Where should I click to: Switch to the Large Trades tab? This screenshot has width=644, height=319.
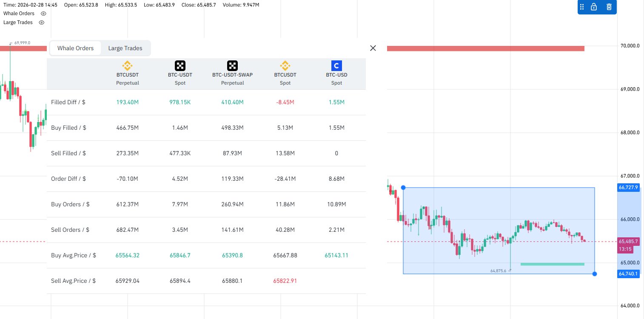(x=125, y=48)
